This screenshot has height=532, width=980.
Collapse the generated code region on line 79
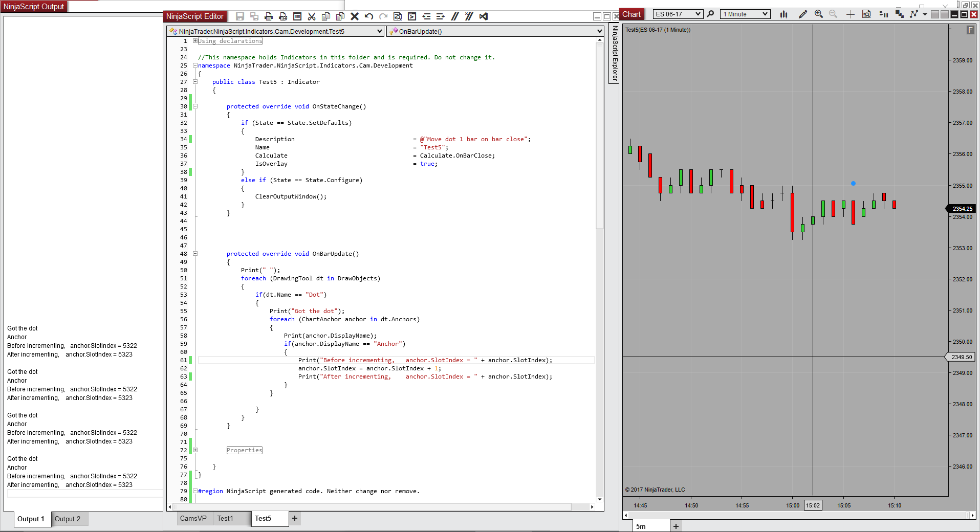point(195,491)
